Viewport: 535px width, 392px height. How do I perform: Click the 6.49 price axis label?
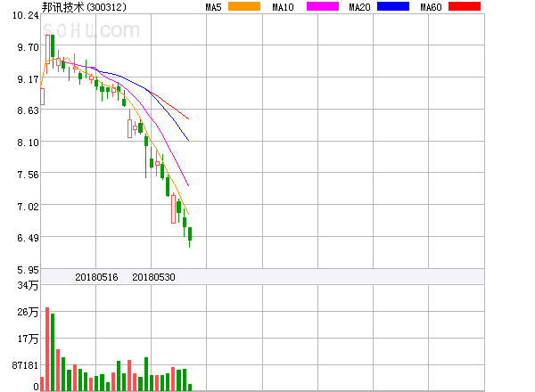(x=28, y=238)
